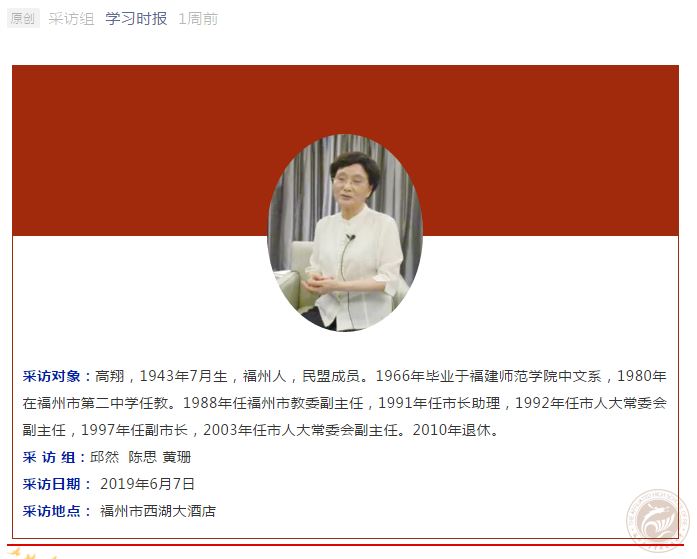Viewport: 697px width, 559px height.
Task: Open the oval portrait photo
Action: point(344,233)
